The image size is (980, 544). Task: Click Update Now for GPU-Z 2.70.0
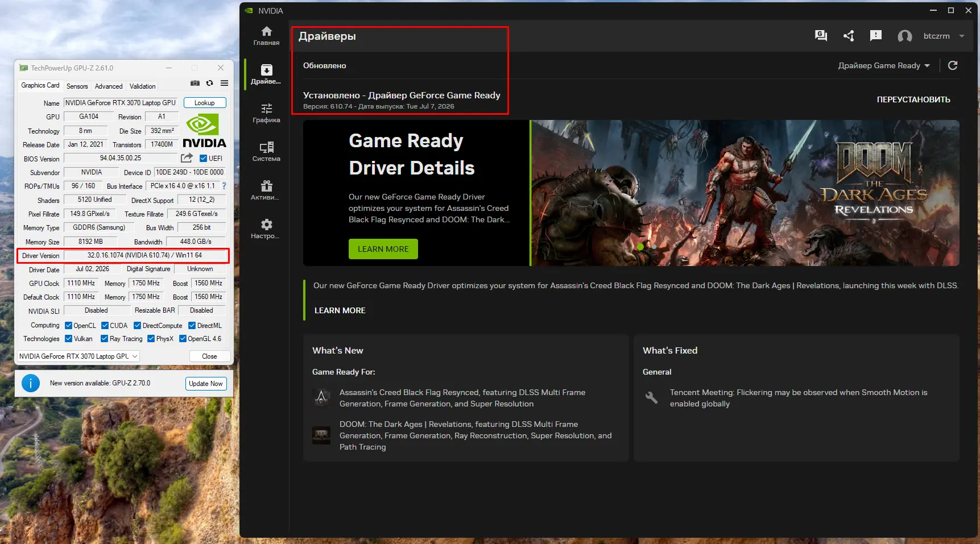[x=206, y=384]
